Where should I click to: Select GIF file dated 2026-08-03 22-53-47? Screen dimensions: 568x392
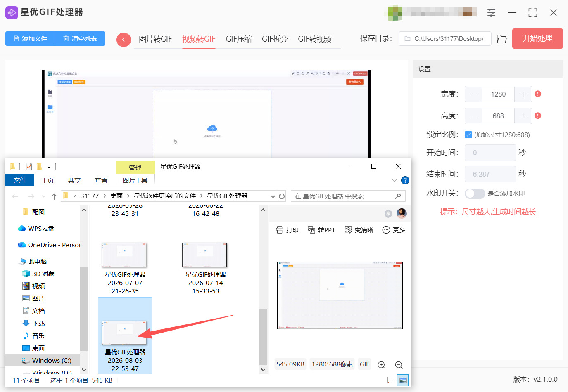pyautogui.click(x=125, y=336)
